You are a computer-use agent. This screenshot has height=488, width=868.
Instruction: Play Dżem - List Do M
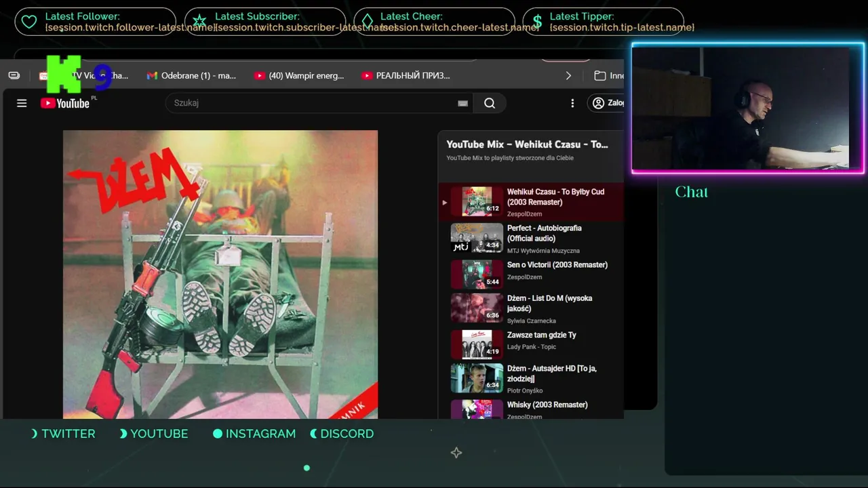pyautogui.click(x=549, y=303)
